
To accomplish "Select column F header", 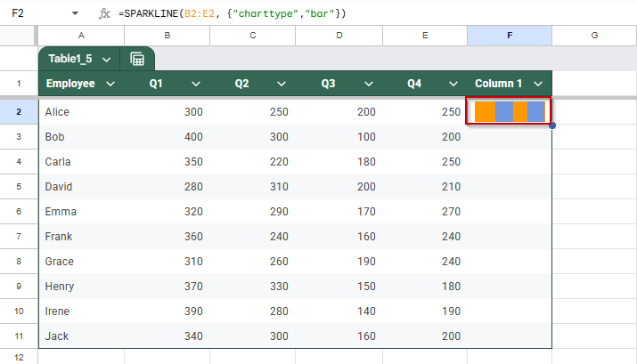I will (510, 36).
